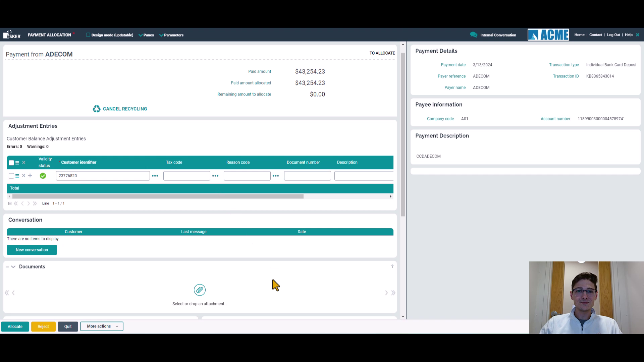Expand the Parameters dropdown
This screenshot has width=644, height=362.
coord(171,35)
